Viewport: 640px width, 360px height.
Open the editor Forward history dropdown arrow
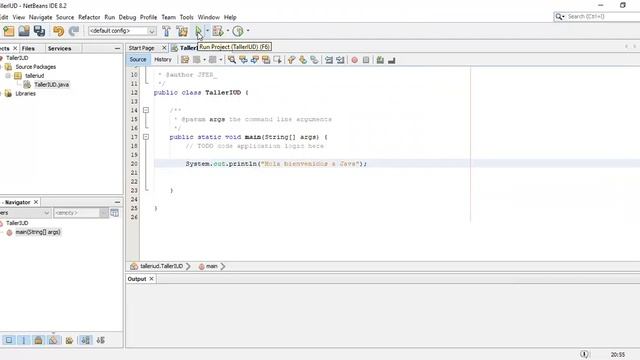click(221, 60)
